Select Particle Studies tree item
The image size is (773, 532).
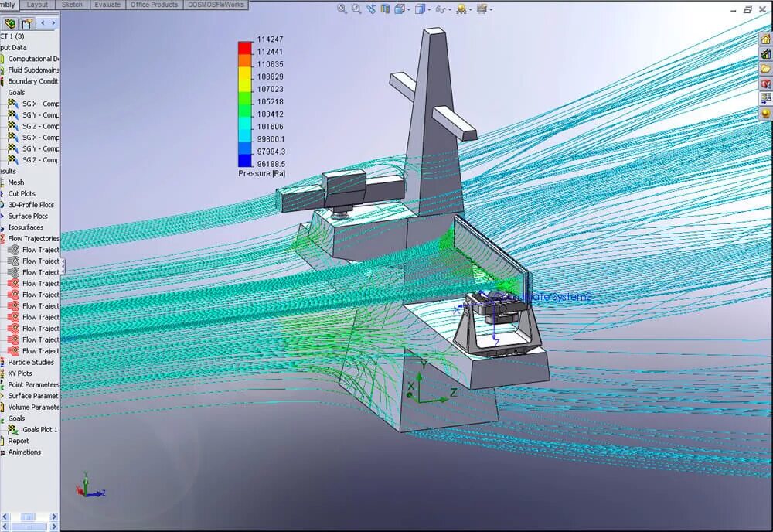pos(28,362)
